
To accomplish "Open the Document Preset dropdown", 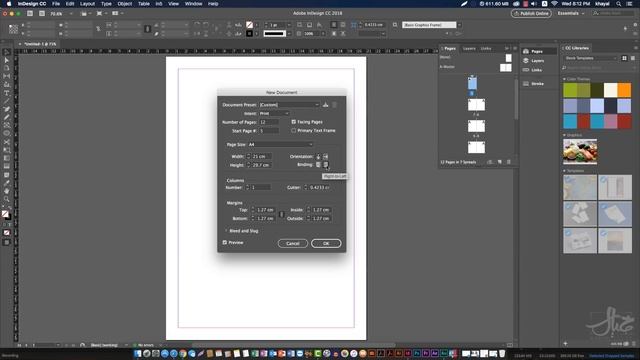I will pos(289,105).
